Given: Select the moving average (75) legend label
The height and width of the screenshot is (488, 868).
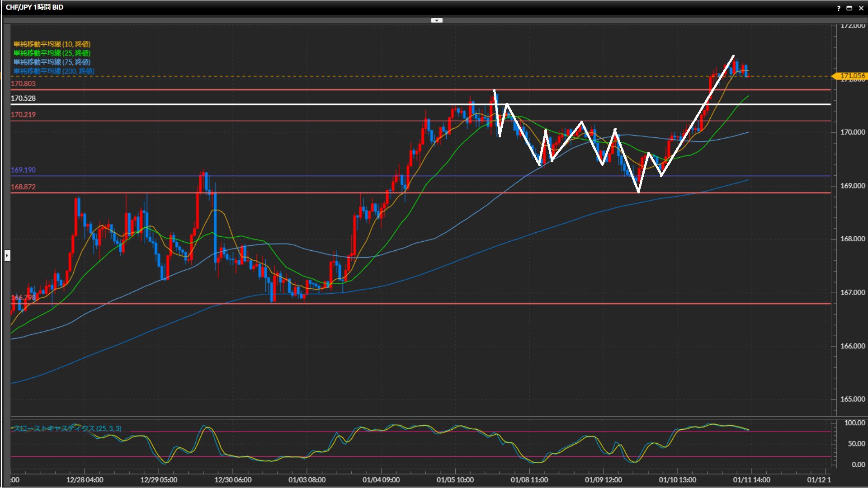Looking at the screenshot, I should (x=52, y=62).
